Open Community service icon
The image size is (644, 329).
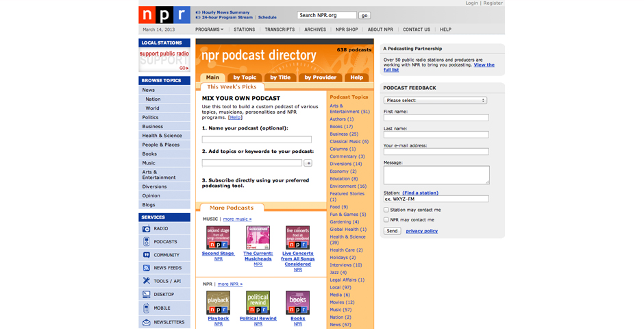pyautogui.click(x=146, y=255)
